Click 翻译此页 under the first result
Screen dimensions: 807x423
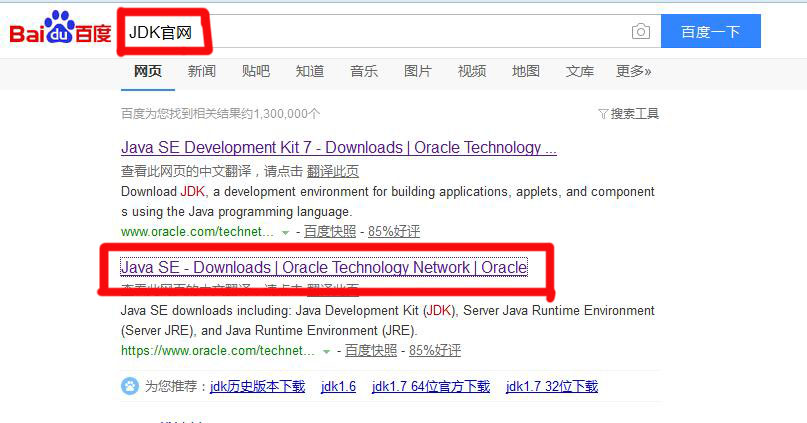pos(332,171)
